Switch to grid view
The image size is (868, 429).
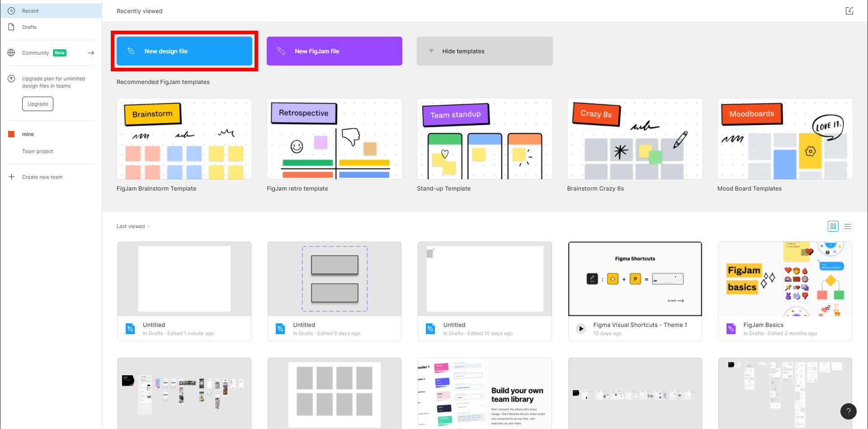click(833, 226)
